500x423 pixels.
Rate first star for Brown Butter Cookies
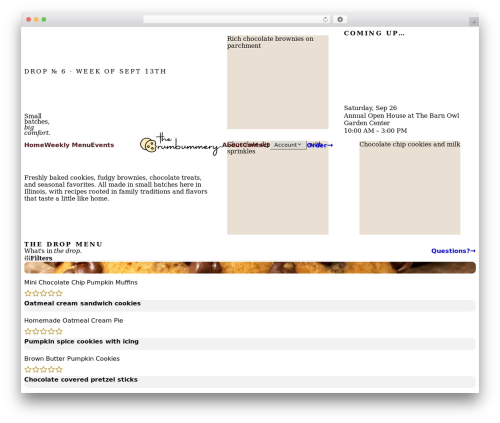tap(28, 369)
